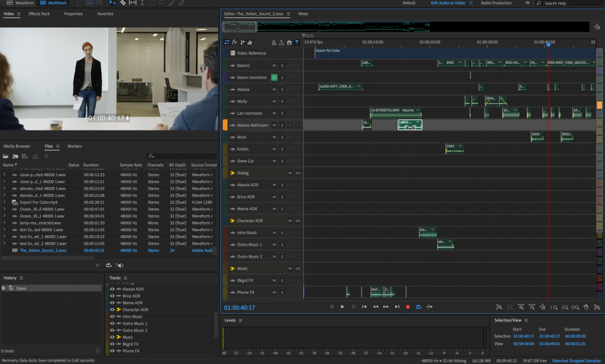Move playhead to next marker
The image size is (605, 364).
397,307
